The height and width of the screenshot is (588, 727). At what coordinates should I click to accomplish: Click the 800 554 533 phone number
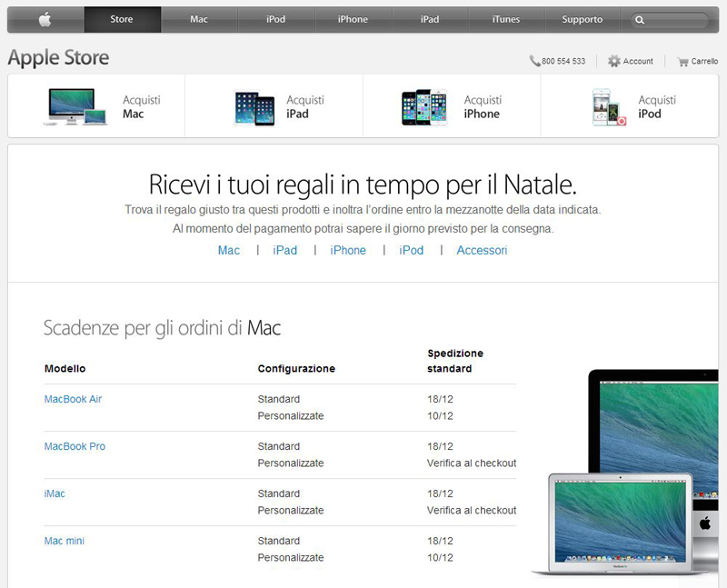click(x=563, y=61)
